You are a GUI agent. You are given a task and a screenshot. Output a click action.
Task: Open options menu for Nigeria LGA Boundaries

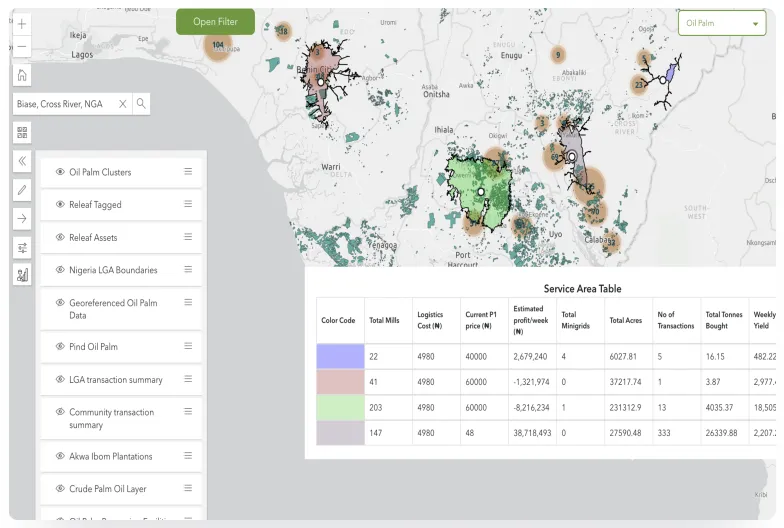pyautogui.click(x=188, y=269)
